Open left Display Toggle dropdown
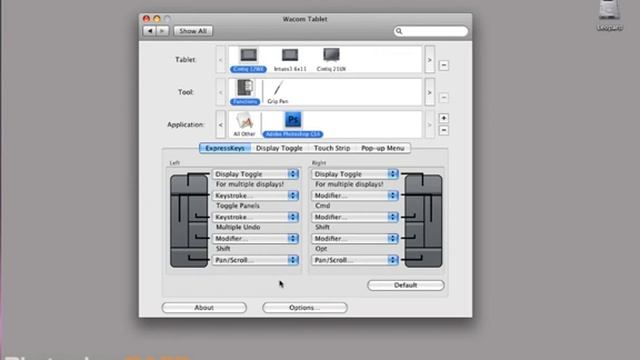The image size is (640, 360). point(256,174)
